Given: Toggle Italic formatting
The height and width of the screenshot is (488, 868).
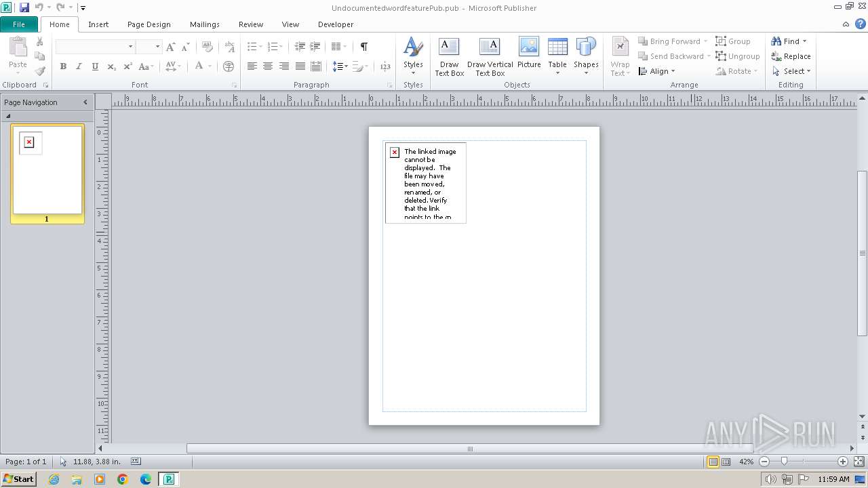Looking at the screenshot, I should (x=79, y=66).
